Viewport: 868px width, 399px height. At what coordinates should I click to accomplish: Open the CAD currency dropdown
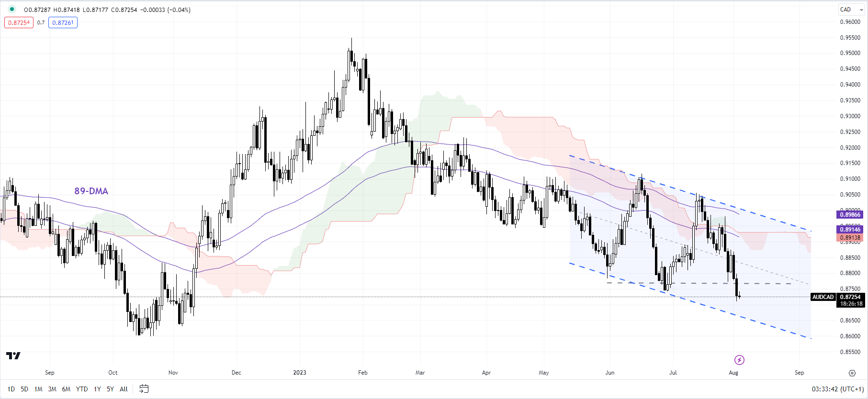click(851, 10)
